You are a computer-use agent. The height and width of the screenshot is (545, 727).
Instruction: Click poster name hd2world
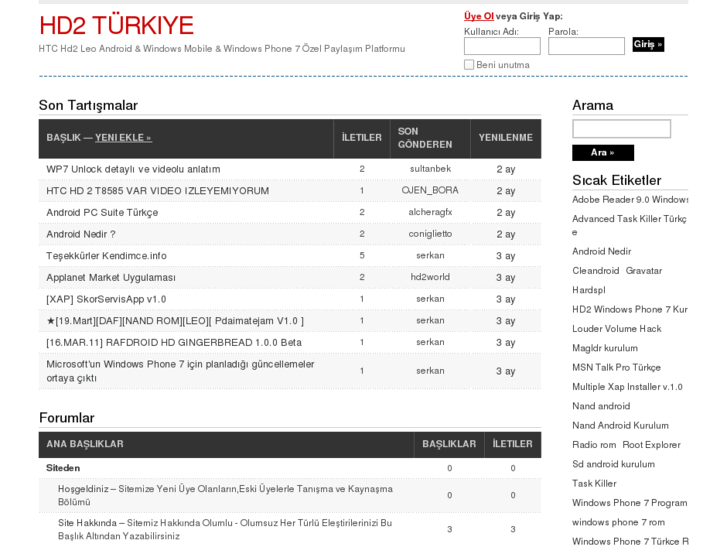(430, 277)
